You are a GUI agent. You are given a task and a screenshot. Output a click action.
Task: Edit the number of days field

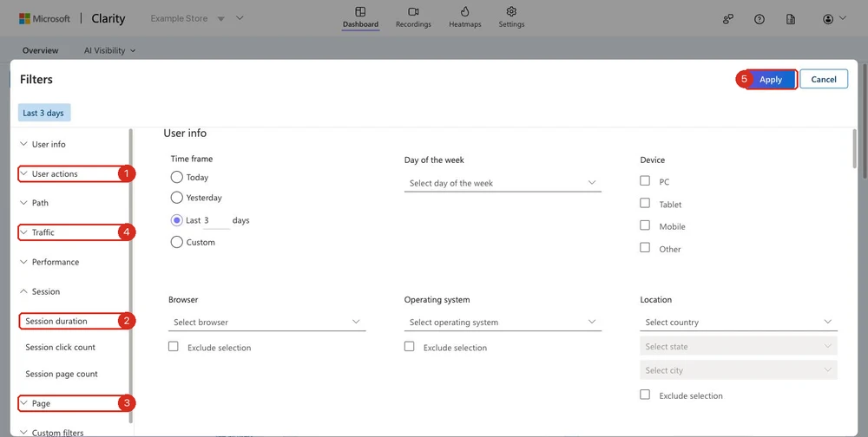216,220
